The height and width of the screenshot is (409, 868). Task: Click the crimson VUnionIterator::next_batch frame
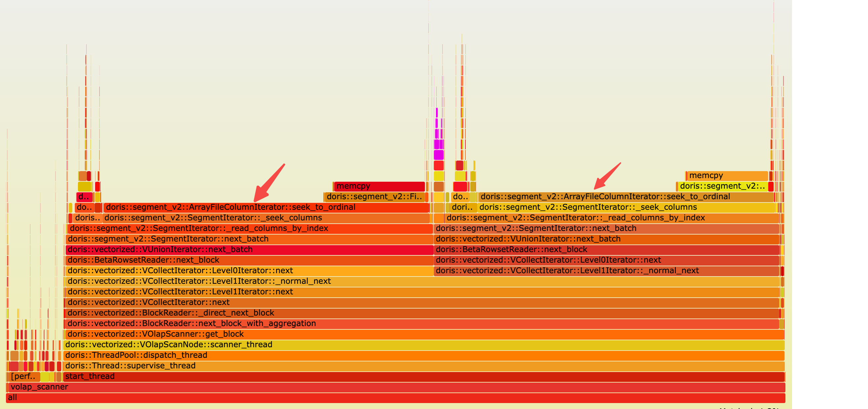click(249, 250)
